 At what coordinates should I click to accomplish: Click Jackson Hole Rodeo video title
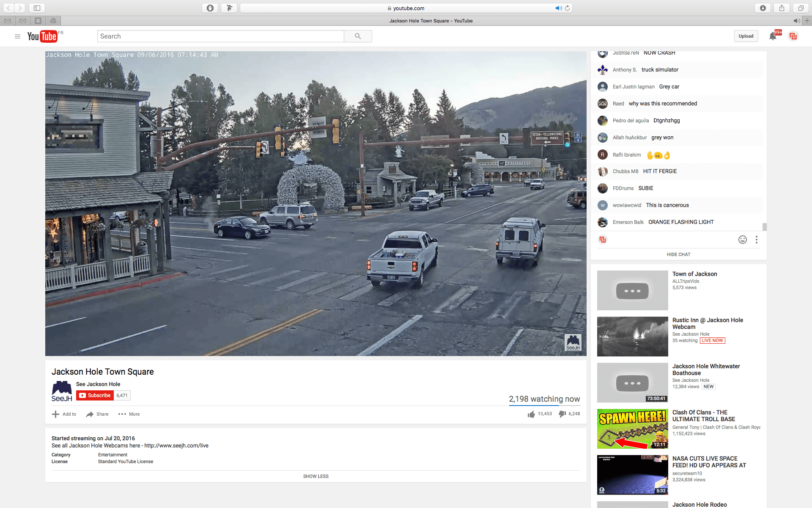pos(700,505)
